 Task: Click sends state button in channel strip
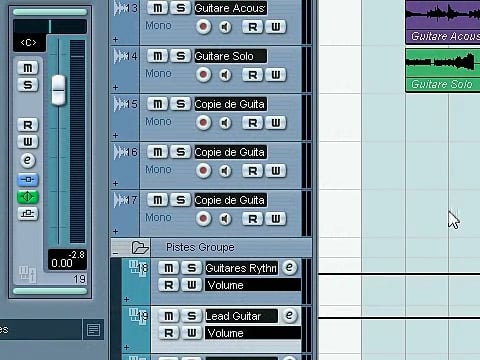click(x=28, y=214)
